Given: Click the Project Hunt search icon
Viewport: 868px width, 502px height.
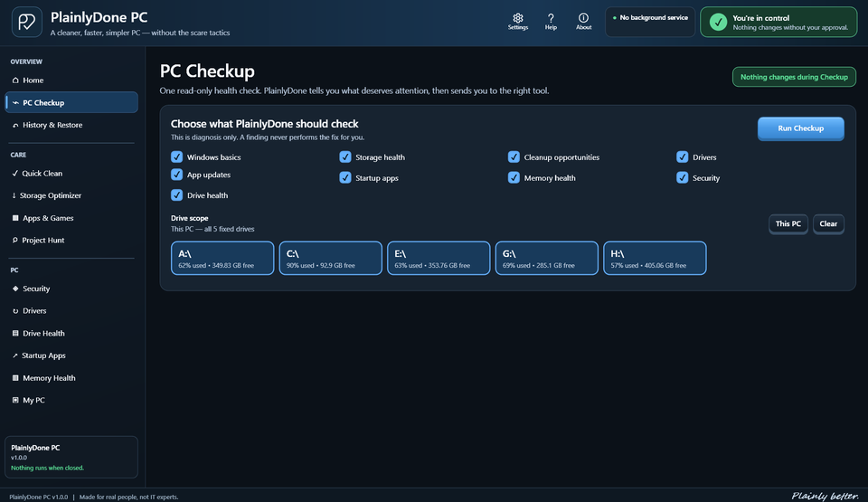Looking at the screenshot, I should click(15, 240).
